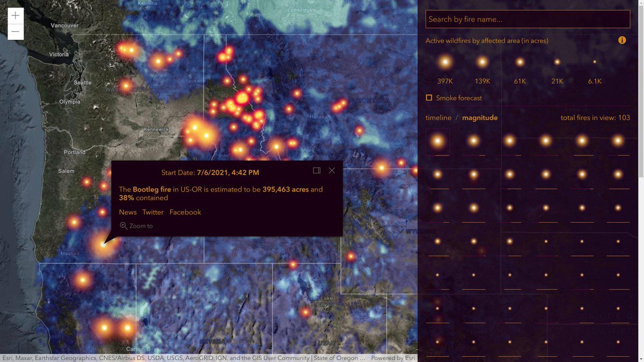Screen dimensions: 644x362
Task: Click the fire marker southeast of Seattle
Action: [x=126, y=85]
